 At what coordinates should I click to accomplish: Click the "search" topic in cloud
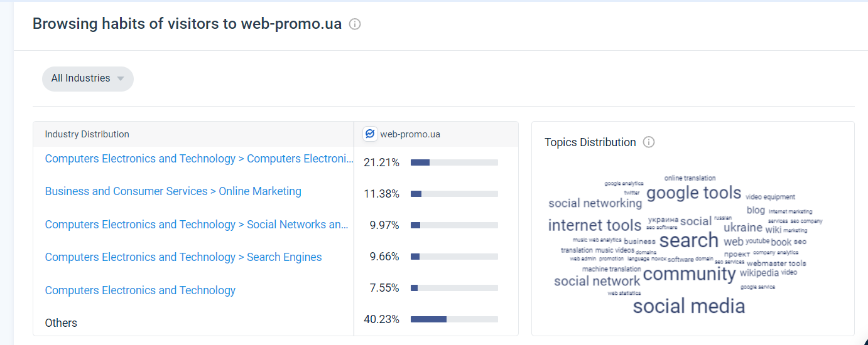pos(688,240)
